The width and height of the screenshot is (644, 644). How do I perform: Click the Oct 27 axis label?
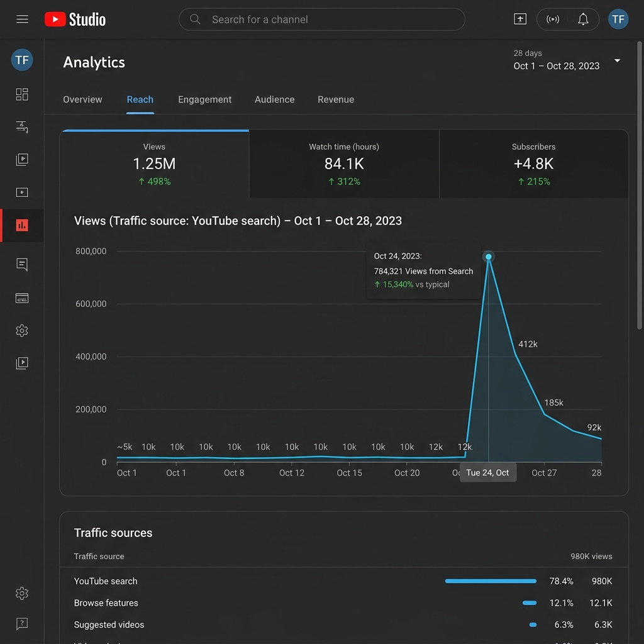point(544,473)
